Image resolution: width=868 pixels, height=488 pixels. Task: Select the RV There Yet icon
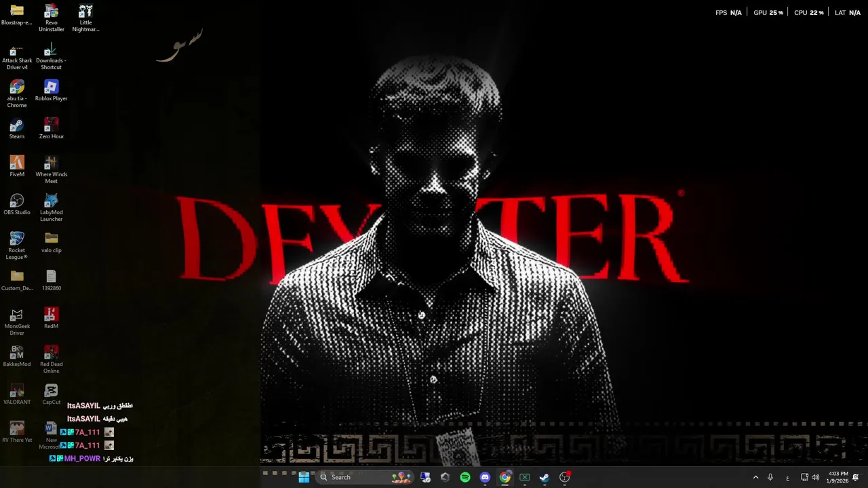[17, 432]
